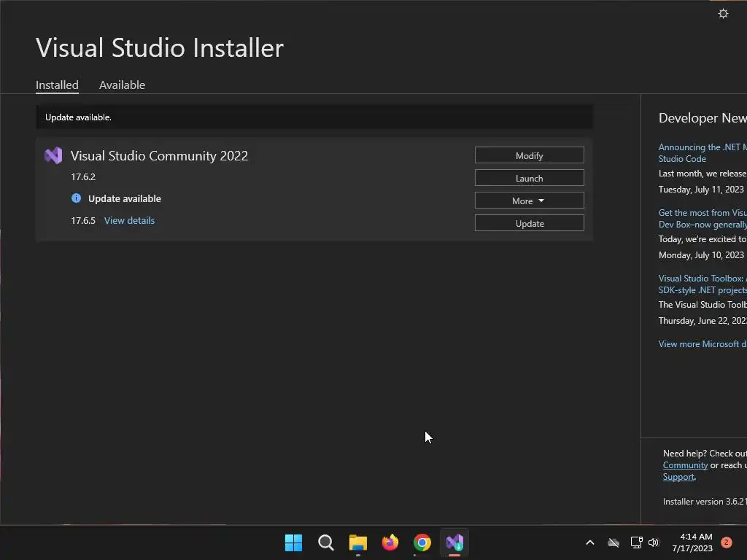Switch to the Installed tab

57,85
